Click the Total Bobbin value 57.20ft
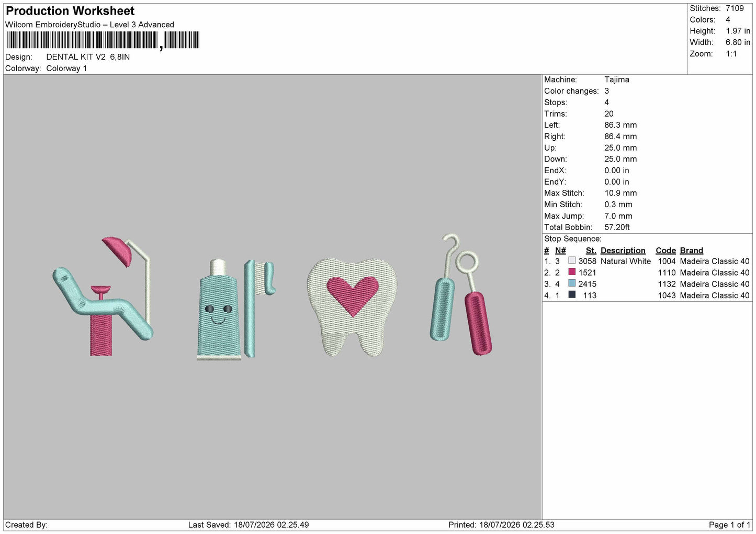 617,228
